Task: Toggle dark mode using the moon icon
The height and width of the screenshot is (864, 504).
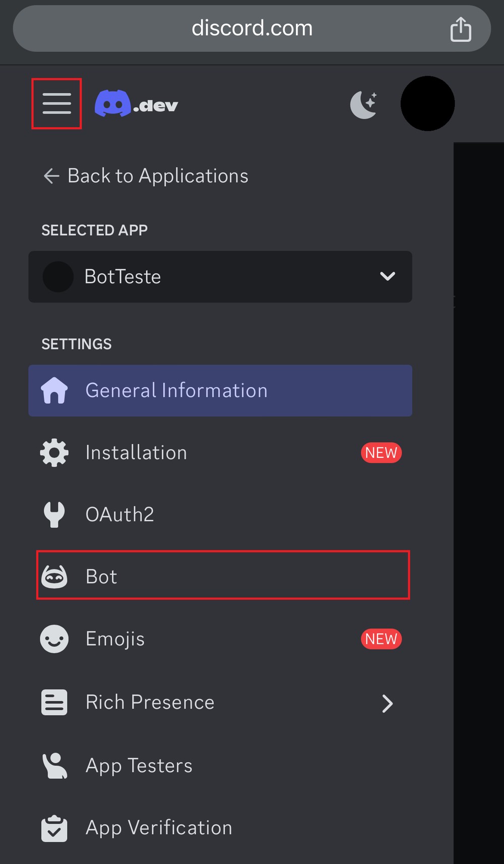Action: [x=363, y=103]
